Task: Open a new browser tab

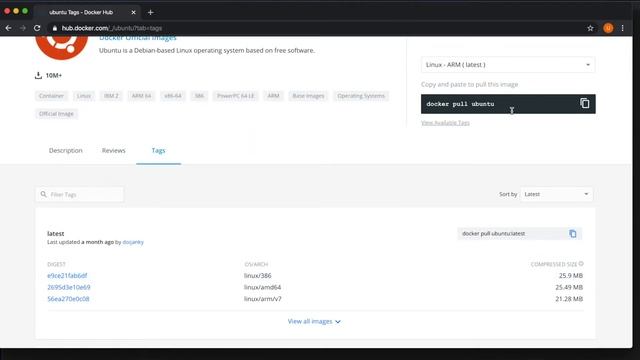Action: click(151, 13)
